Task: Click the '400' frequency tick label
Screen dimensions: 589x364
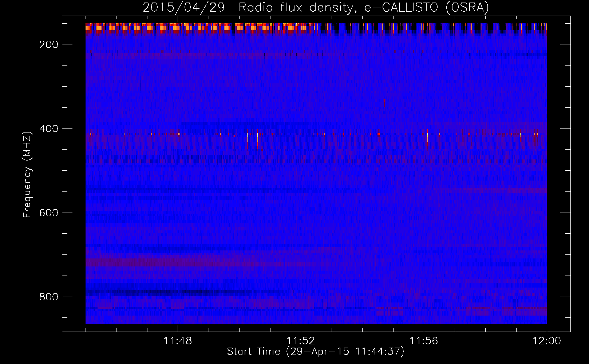Action: coord(49,129)
